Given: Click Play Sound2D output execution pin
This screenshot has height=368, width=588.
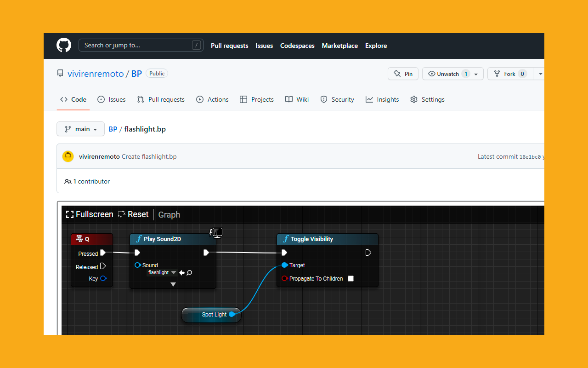Looking at the screenshot, I should 206,253.
